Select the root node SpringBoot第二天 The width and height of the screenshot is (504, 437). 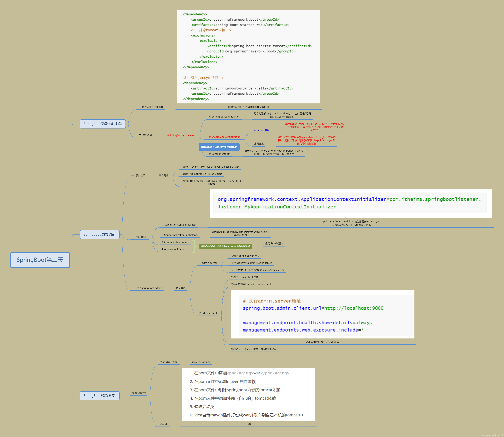point(40,260)
